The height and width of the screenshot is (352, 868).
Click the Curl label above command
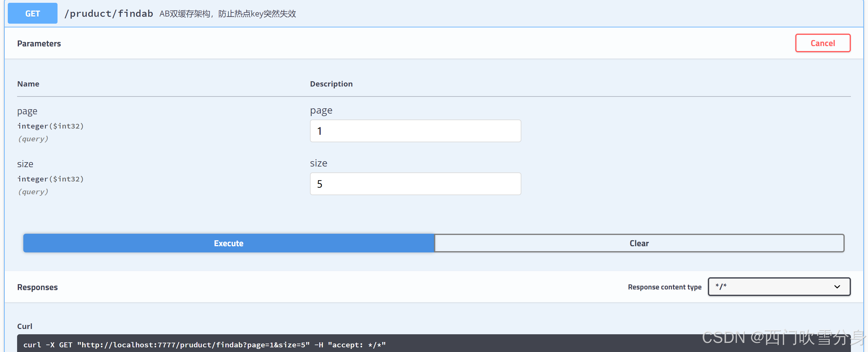click(25, 326)
